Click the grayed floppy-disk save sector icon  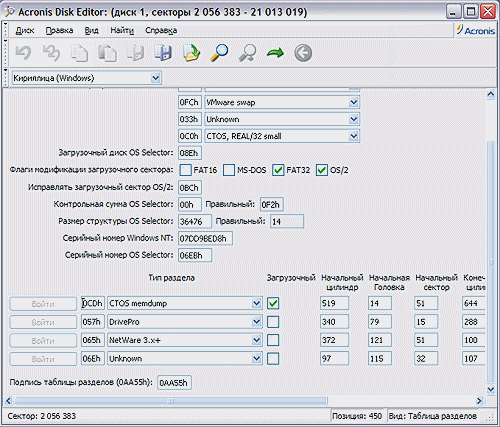click(x=135, y=53)
